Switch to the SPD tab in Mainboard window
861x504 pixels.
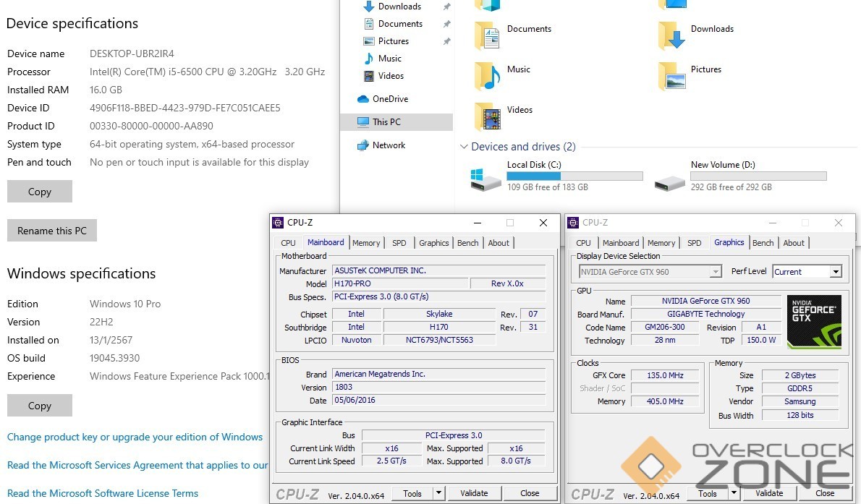coord(399,243)
